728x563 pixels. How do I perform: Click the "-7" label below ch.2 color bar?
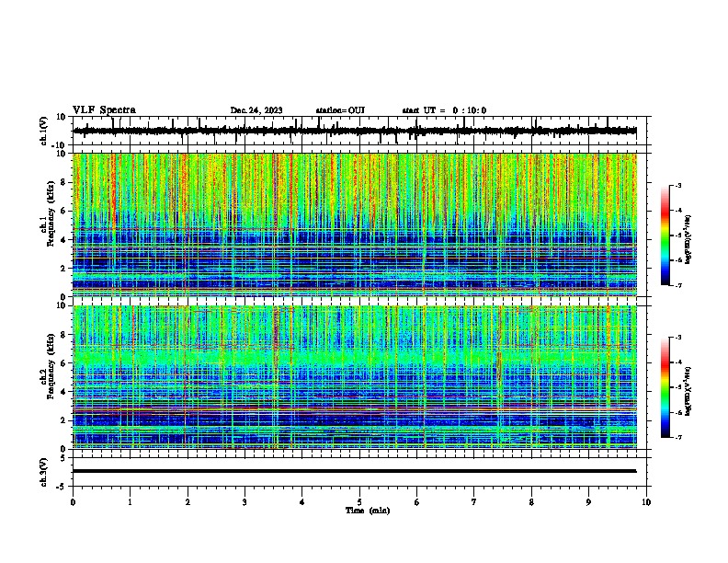pos(677,438)
